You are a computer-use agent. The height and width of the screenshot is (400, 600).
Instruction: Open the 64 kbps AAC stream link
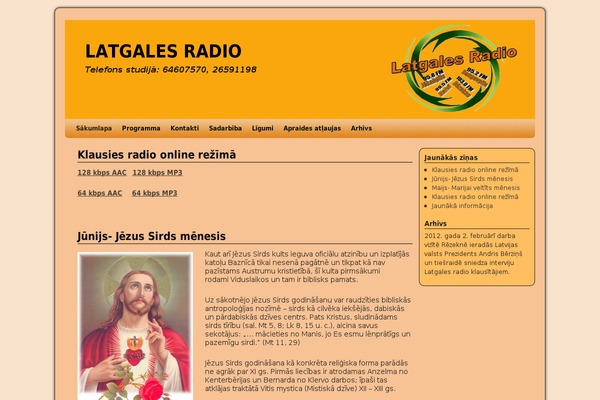pyautogui.click(x=99, y=193)
